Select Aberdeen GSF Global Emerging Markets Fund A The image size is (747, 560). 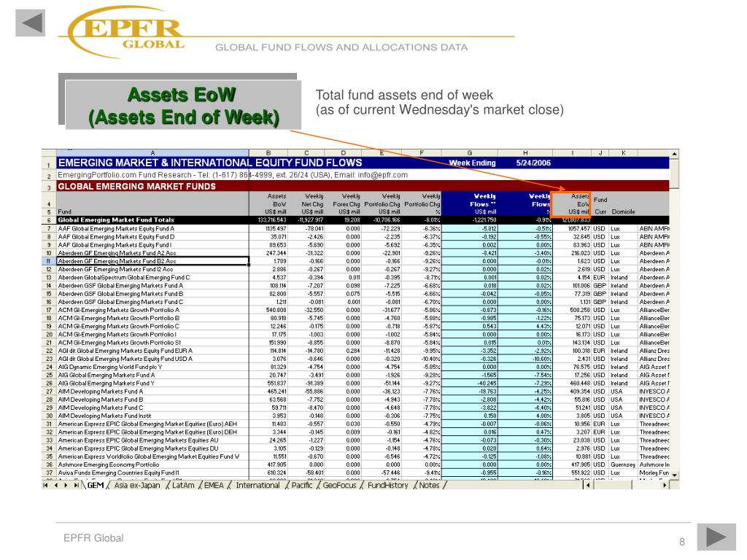(120, 286)
